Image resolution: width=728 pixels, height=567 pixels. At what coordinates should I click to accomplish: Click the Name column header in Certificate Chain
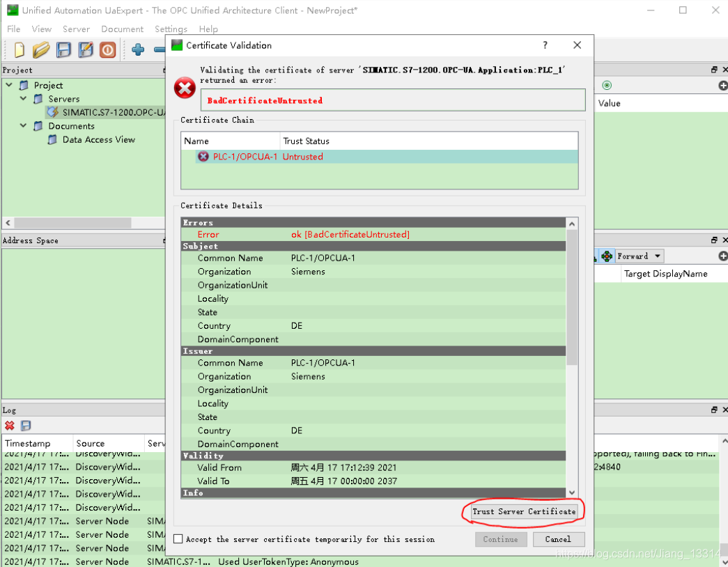[231, 141]
